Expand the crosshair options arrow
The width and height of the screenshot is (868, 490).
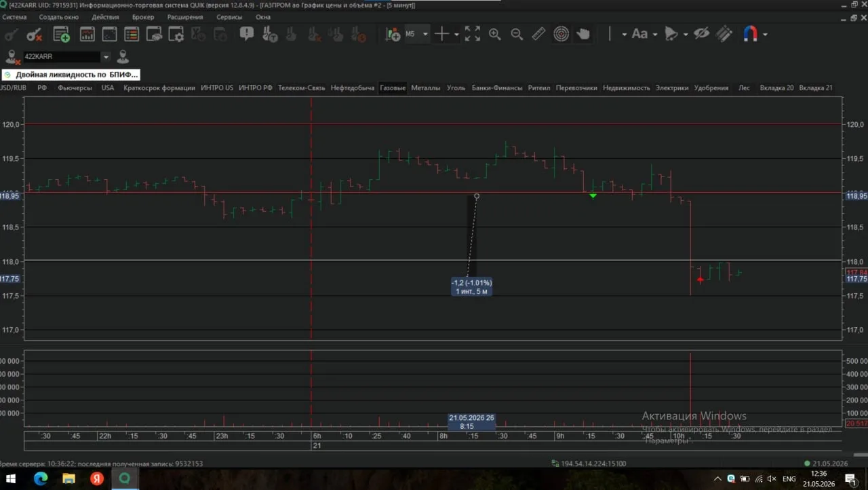click(x=456, y=34)
